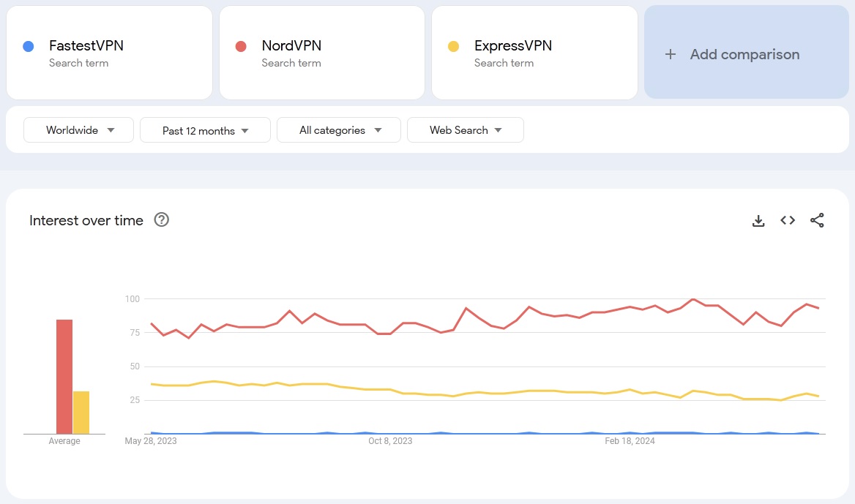Click the red NordVPN color dot
855x504 pixels.
click(x=240, y=46)
